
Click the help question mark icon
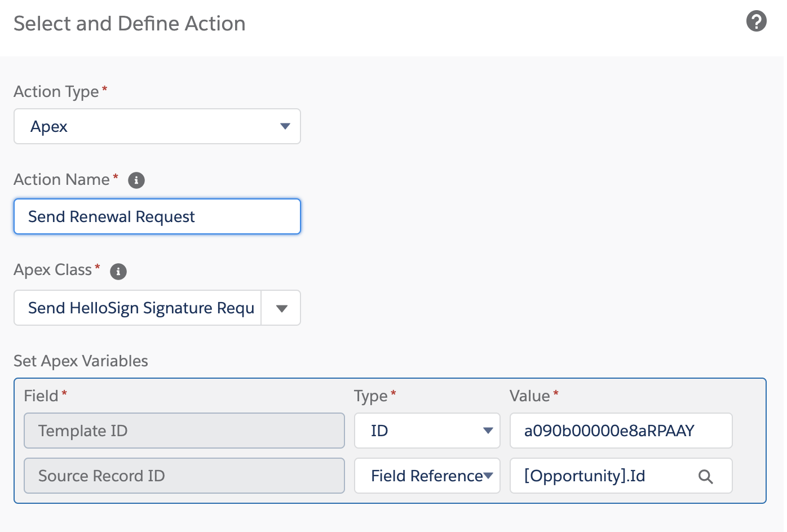(756, 21)
